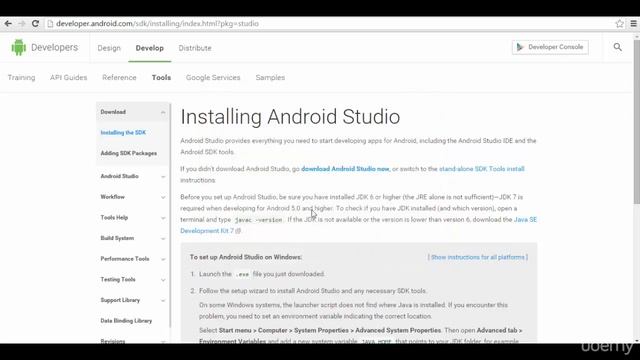640x360 pixels.
Task: Click the page vertical scrollbar thumb
Action: [x=637, y=122]
